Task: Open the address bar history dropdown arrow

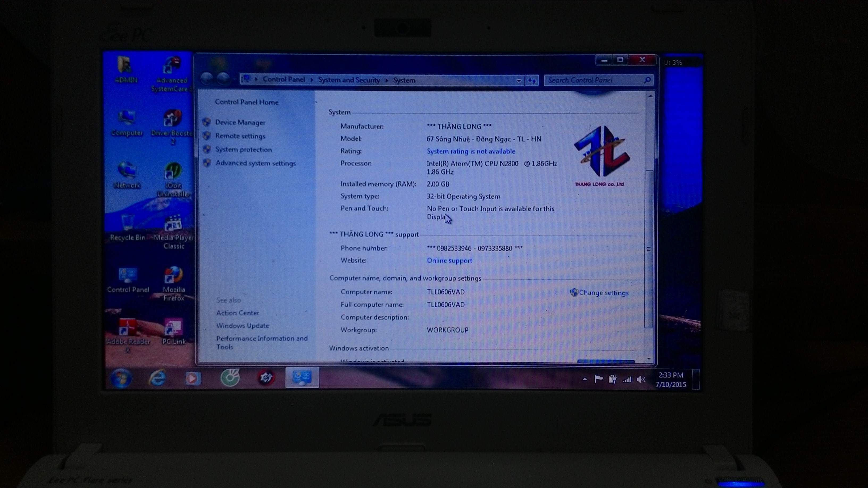Action: [x=519, y=81]
